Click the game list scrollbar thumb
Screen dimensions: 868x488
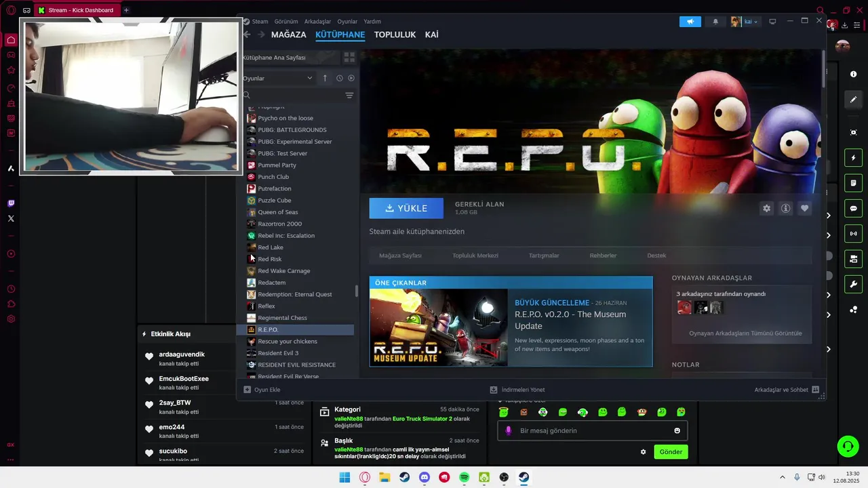point(357,291)
